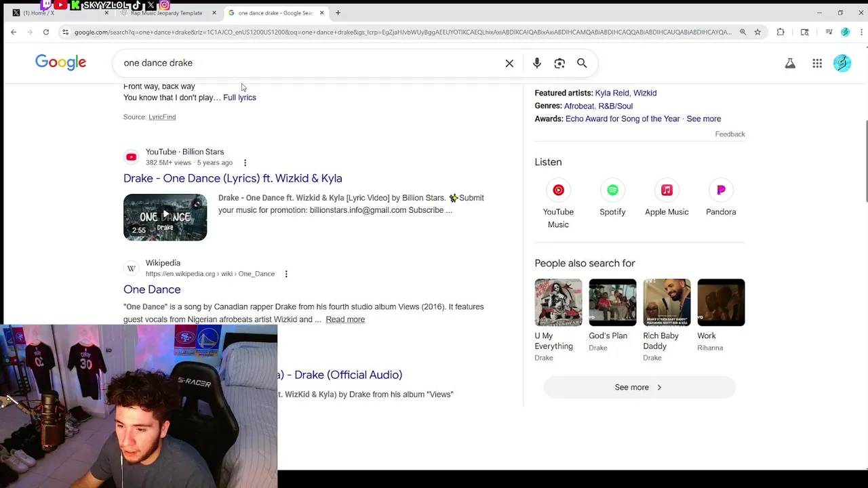The width and height of the screenshot is (868, 488).
Task: Bookmark this page with the star
Action: click(757, 32)
